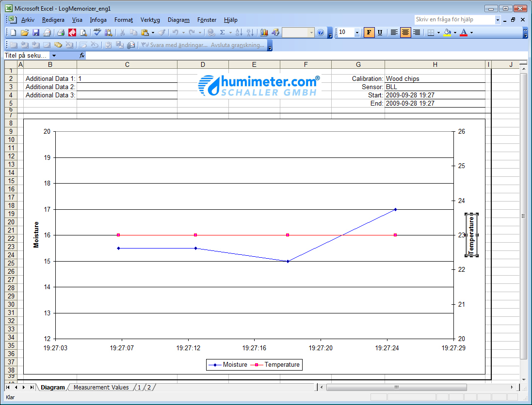Go to the last sheet tab
532x405 pixels.
32,388
